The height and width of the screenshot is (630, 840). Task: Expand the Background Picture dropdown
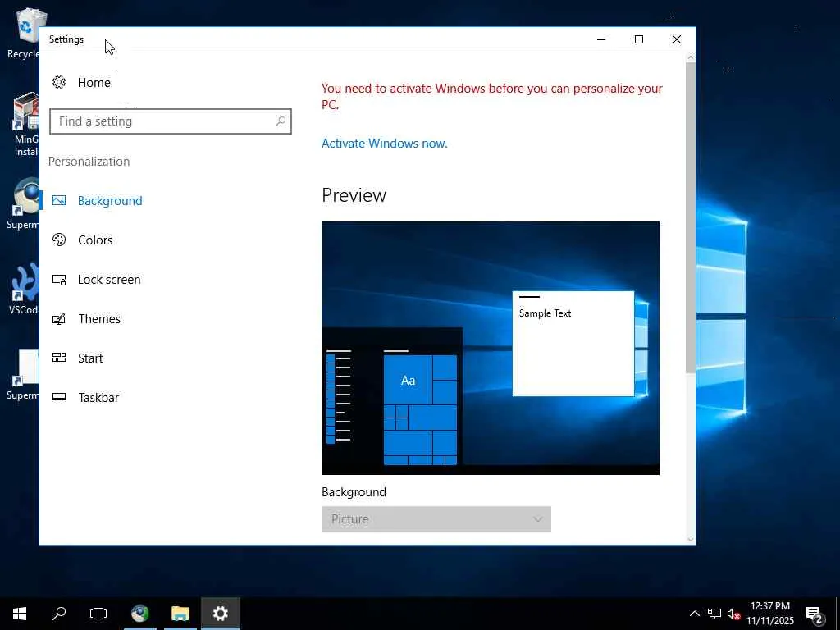(436, 519)
